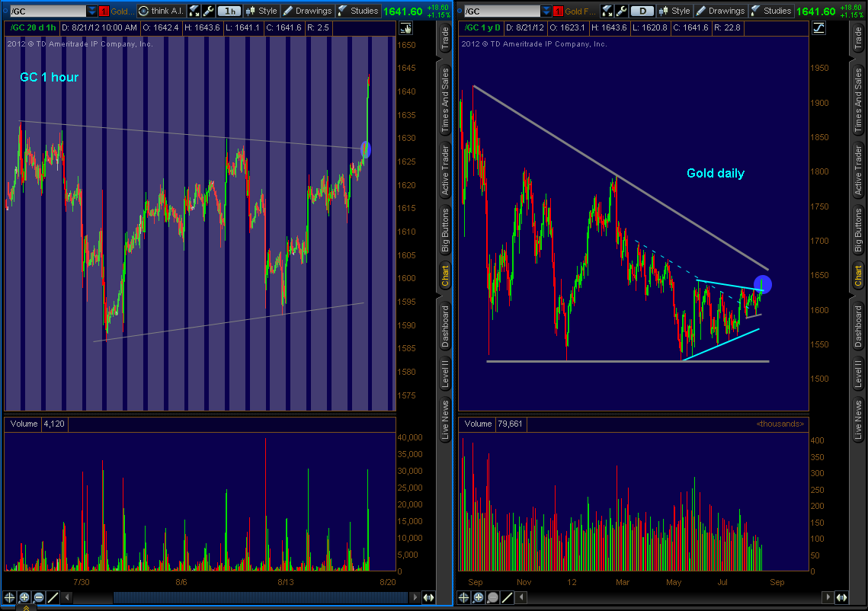
Task: Click zoom in magnifier below left chart
Action: pos(24,598)
